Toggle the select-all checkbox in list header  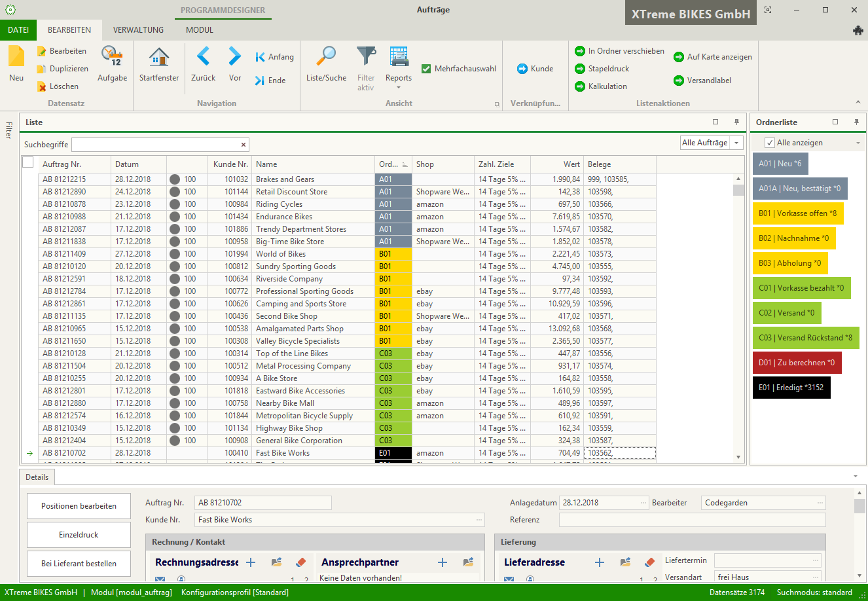[28, 162]
